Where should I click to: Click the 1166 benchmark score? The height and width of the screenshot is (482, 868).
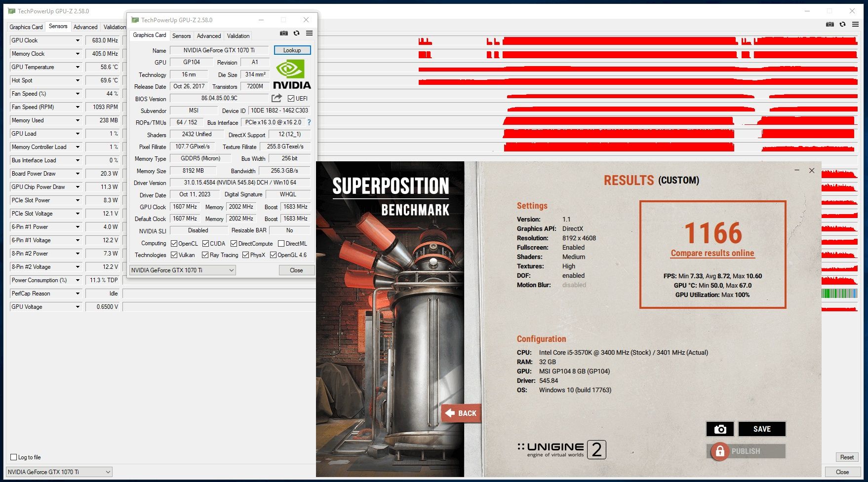coord(713,233)
